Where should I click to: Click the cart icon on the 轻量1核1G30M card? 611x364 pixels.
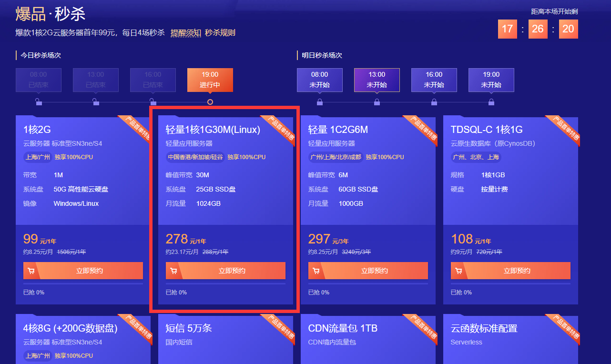[173, 271]
